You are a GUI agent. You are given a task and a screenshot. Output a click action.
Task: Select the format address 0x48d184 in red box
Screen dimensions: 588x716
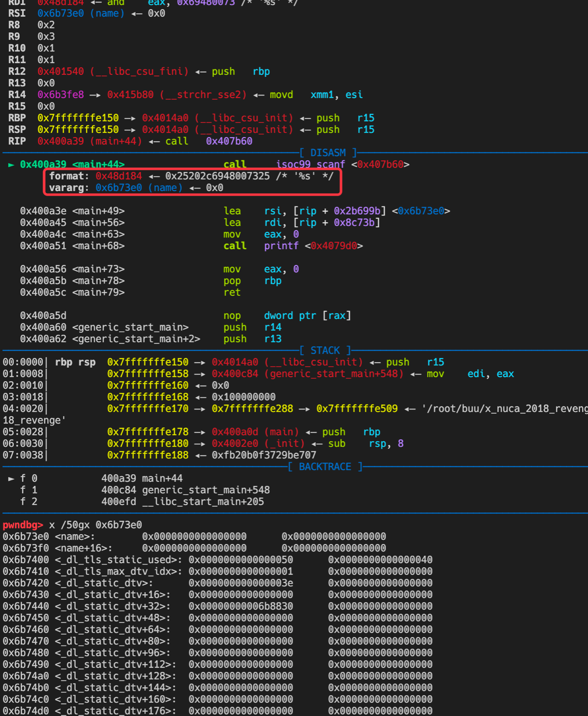(119, 176)
